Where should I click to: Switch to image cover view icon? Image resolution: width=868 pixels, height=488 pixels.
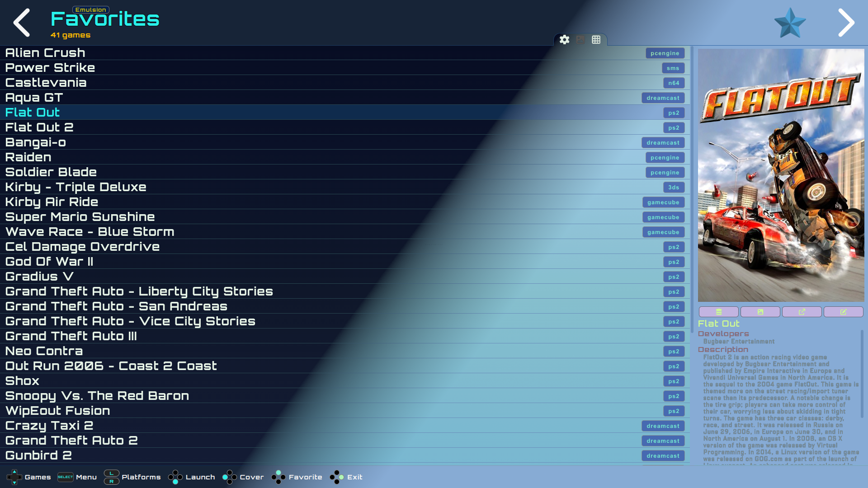tap(580, 40)
